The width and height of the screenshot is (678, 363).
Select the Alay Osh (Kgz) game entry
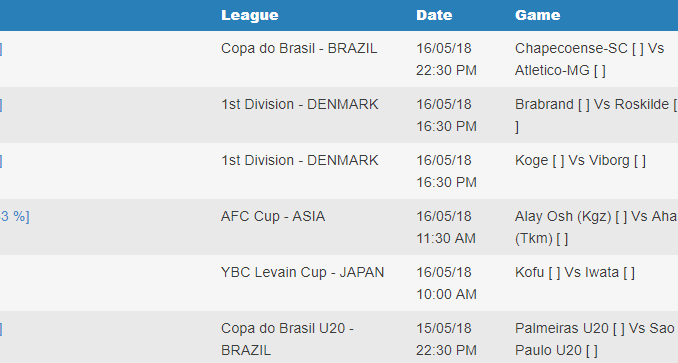click(x=596, y=227)
